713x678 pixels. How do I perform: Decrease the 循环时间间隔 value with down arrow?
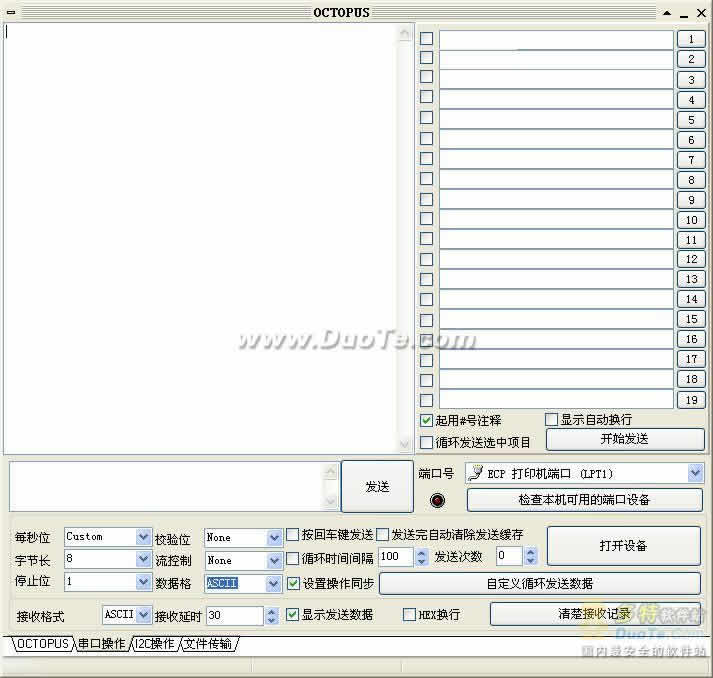tap(422, 562)
